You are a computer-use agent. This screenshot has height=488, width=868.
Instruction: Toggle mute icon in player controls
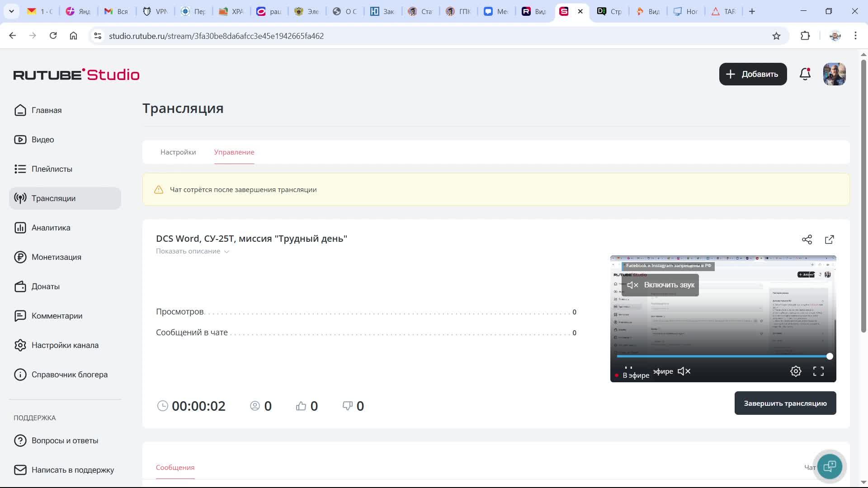(x=684, y=371)
